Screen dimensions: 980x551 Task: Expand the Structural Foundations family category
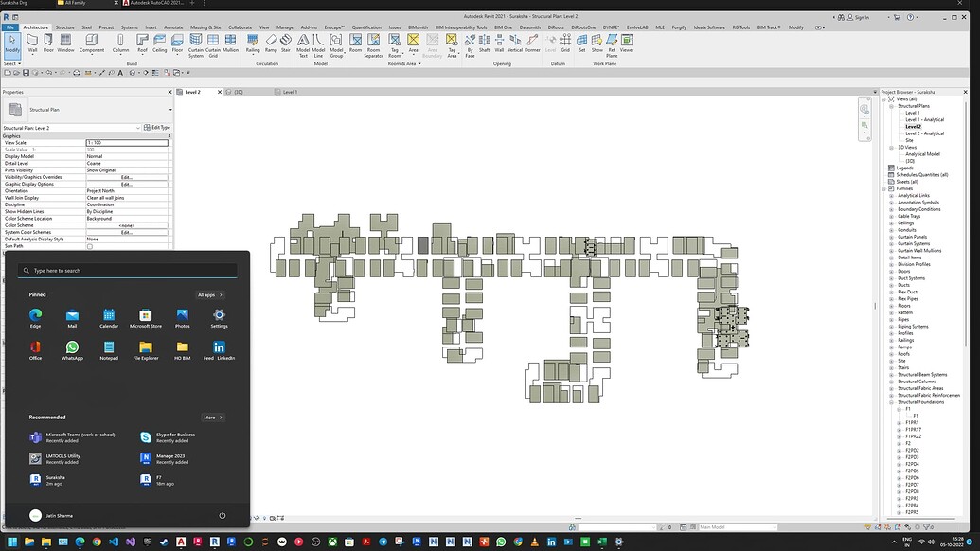pos(891,401)
